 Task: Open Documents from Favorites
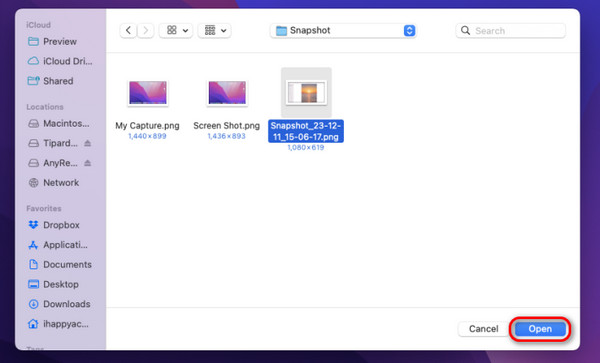coord(60,265)
